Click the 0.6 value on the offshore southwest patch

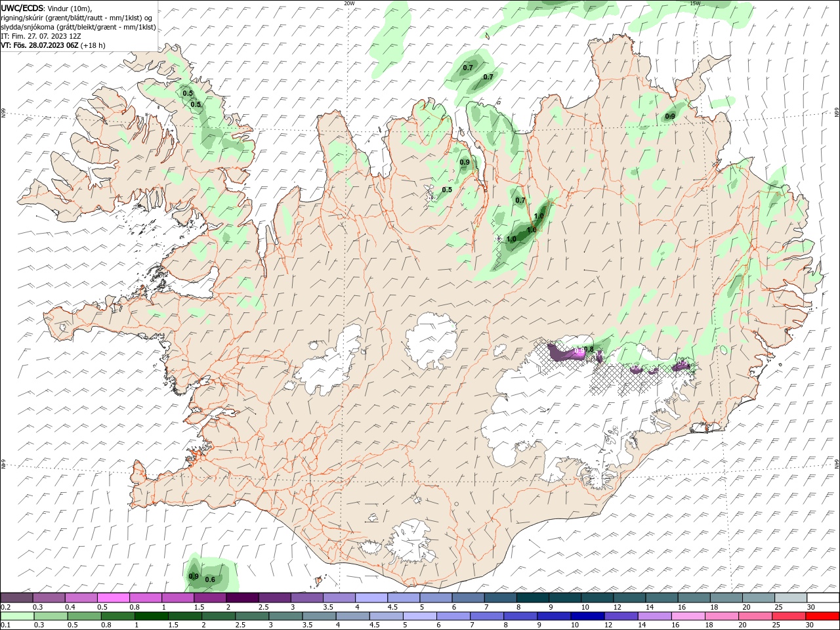pos(210,579)
